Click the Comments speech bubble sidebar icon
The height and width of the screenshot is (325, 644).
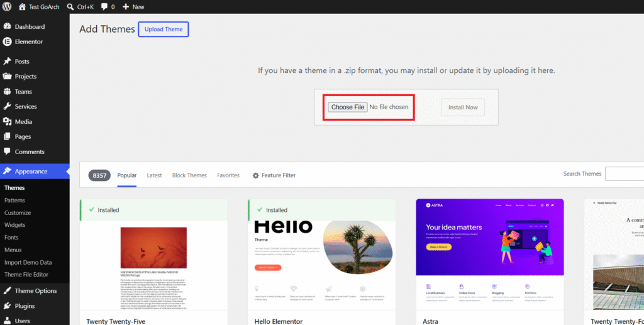pos(7,151)
